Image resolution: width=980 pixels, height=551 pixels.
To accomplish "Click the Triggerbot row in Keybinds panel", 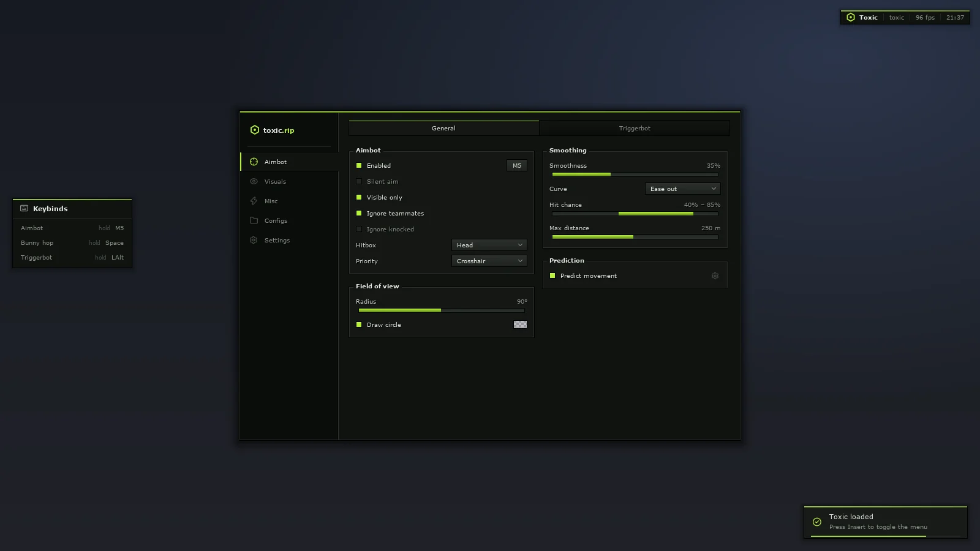I will pos(72,257).
